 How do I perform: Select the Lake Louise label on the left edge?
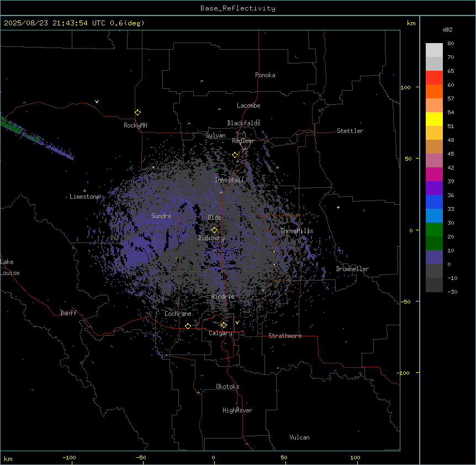pos(10,267)
